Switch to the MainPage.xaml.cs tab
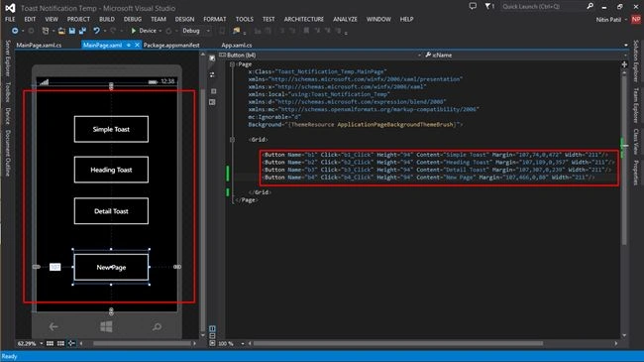644x362 pixels. (39, 46)
